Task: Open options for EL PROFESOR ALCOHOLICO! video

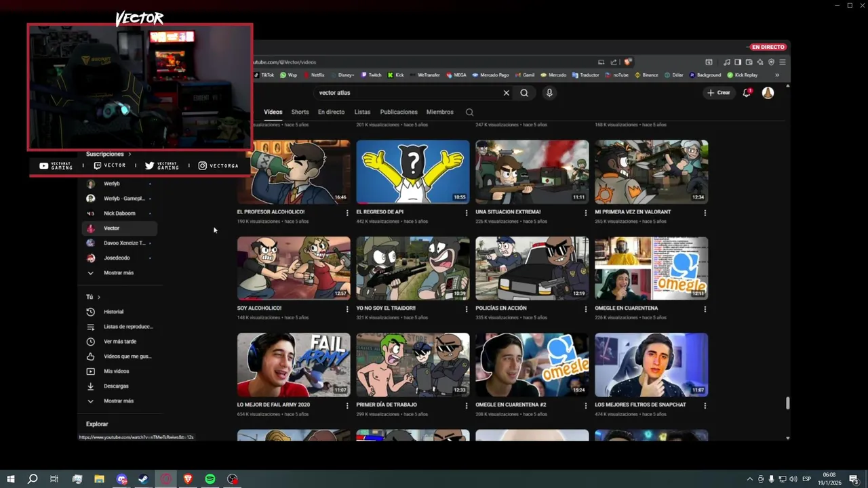Action: click(x=347, y=213)
